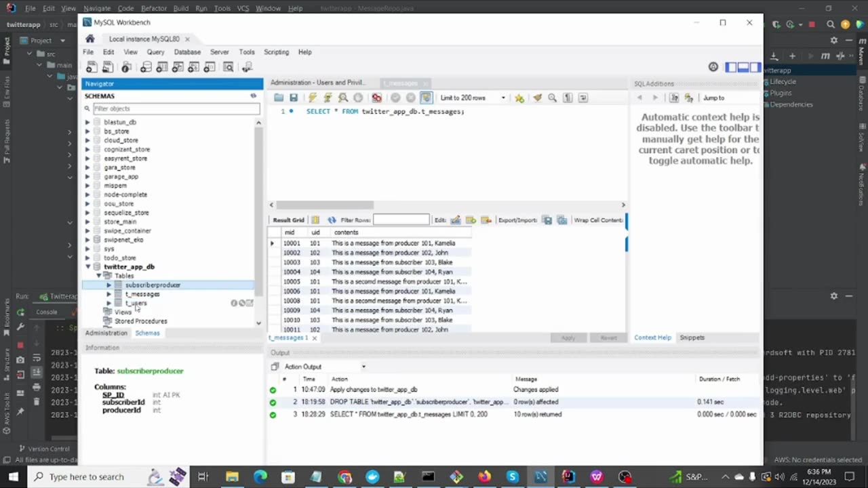Click the Filter Rows input field

401,220
